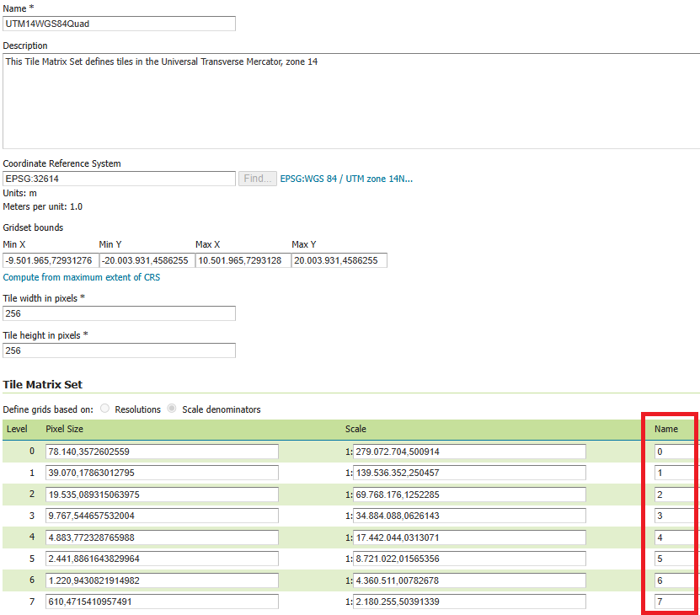Click the Min Y bounds field

coord(147,260)
